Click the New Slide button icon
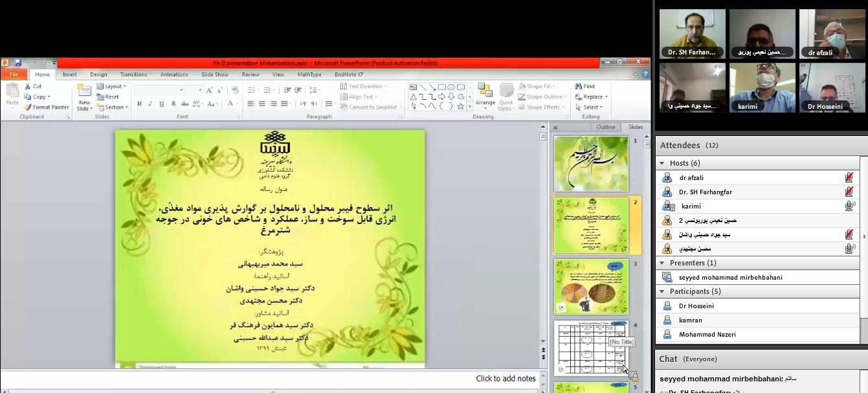Image resolution: width=868 pixels, height=393 pixels. (x=84, y=91)
